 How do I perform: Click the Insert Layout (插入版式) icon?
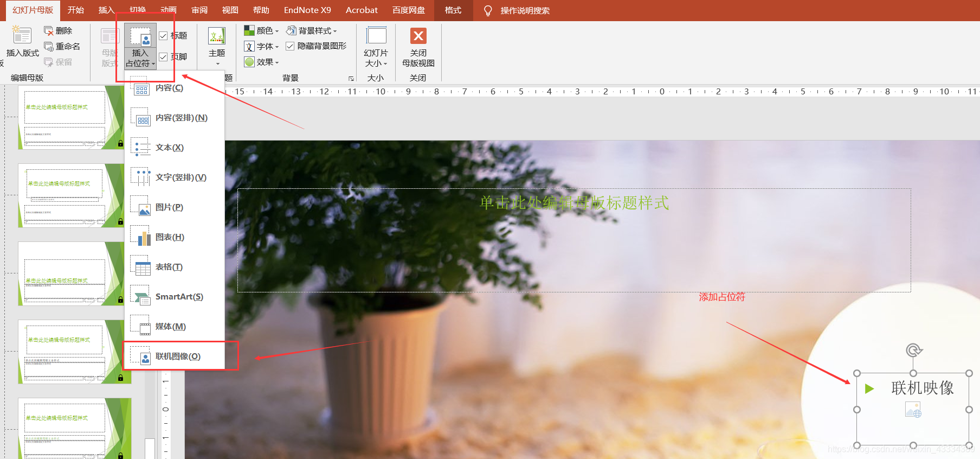[22, 35]
